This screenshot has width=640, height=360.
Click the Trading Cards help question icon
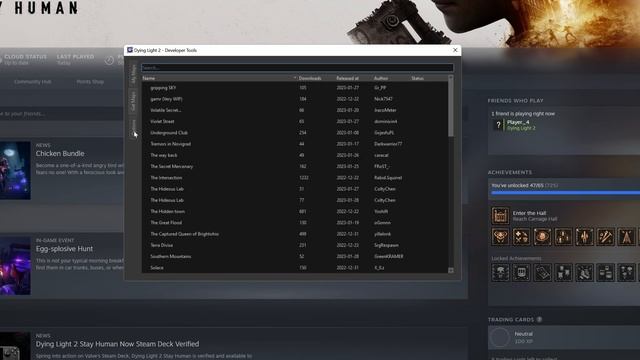[x=540, y=319]
